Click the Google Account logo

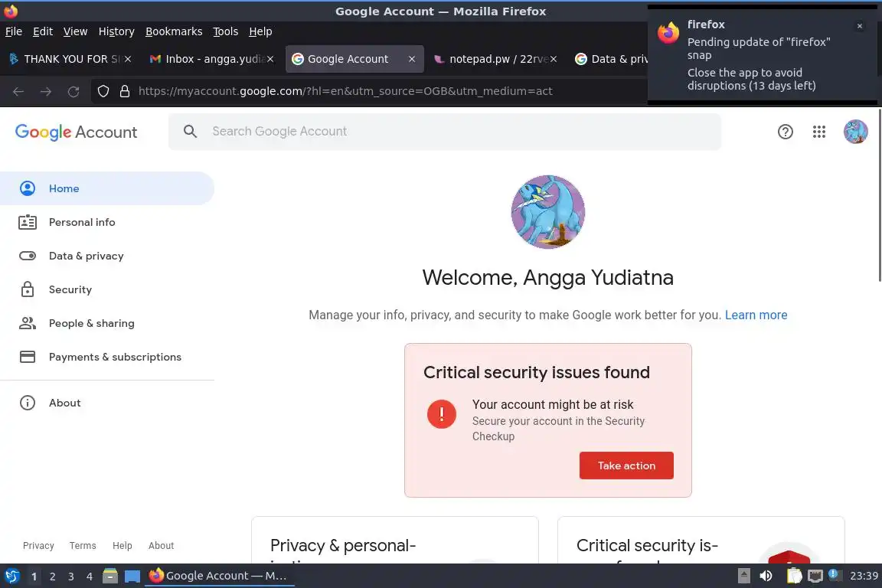click(x=76, y=132)
